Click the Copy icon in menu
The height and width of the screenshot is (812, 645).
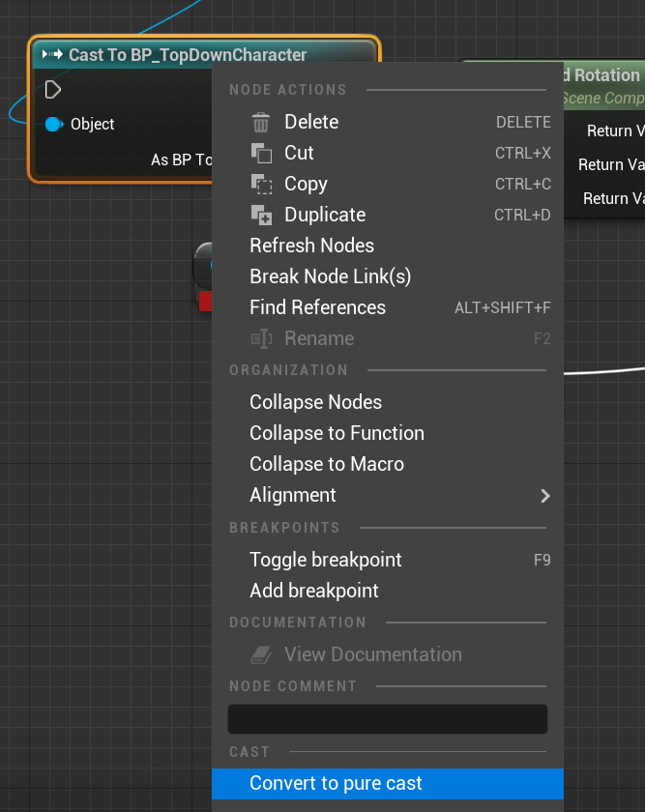(261, 184)
